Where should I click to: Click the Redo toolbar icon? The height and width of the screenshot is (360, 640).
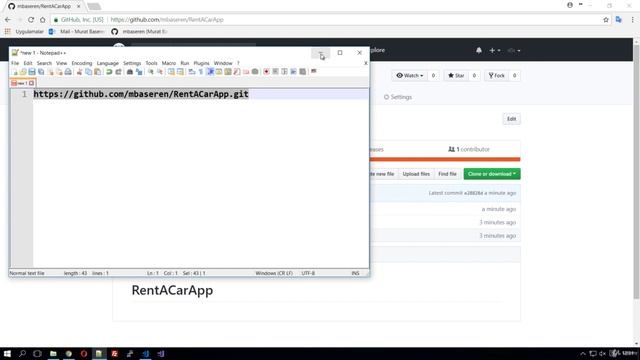pos(118,72)
